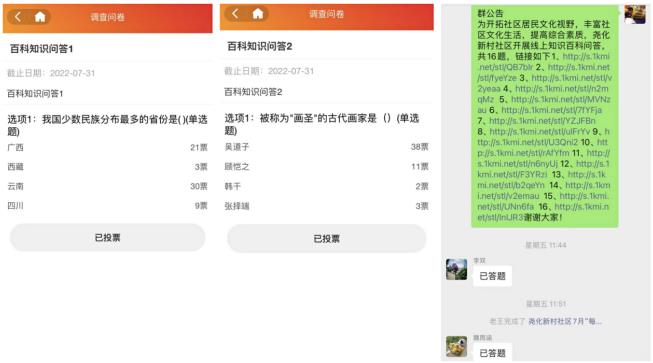Viewport: 653px width, 363px height.
Task: Click the first 已答题 chat bubble
Action: 493,276
